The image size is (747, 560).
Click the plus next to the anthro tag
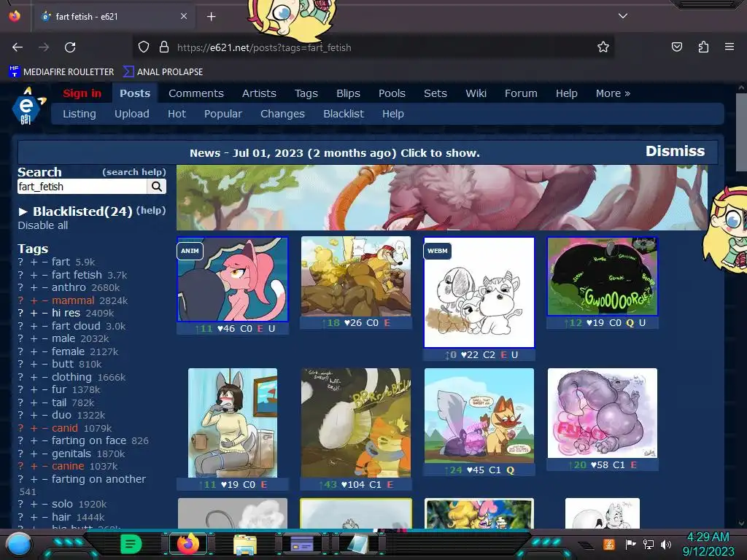click(34, 287)
